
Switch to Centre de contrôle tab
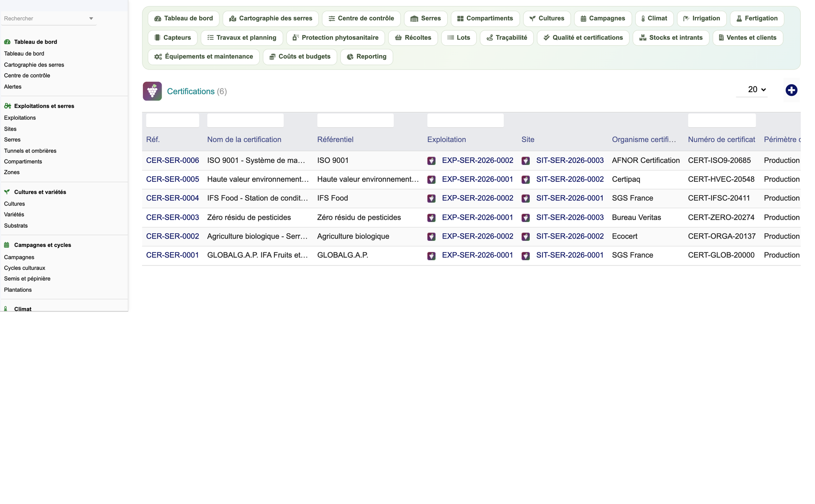point(361,18)
